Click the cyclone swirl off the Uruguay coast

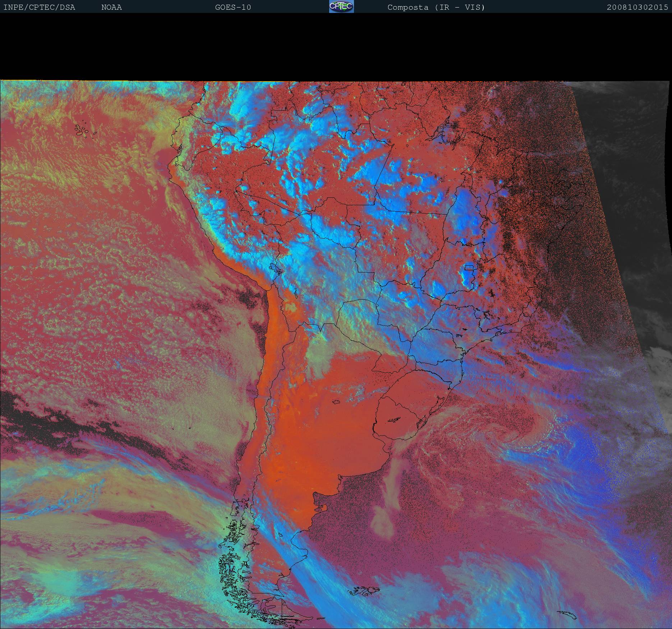coord(517,433)
